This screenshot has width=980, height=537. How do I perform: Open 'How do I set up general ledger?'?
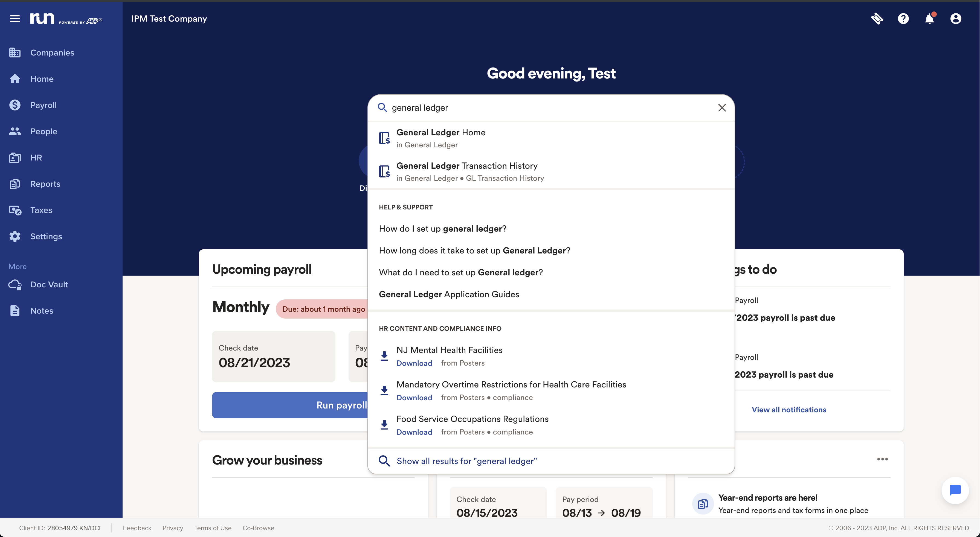(x=442, y=229)
